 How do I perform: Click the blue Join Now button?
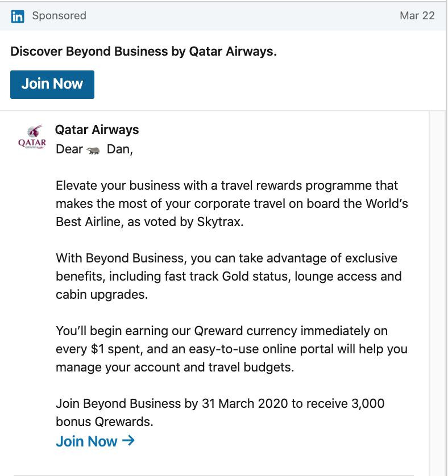52,85
